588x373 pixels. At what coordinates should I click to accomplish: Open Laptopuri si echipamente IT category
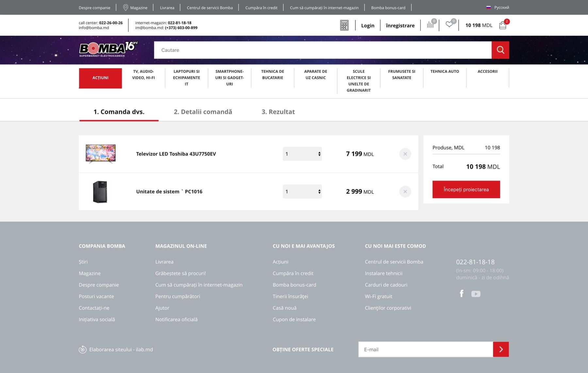coord(187,78)
